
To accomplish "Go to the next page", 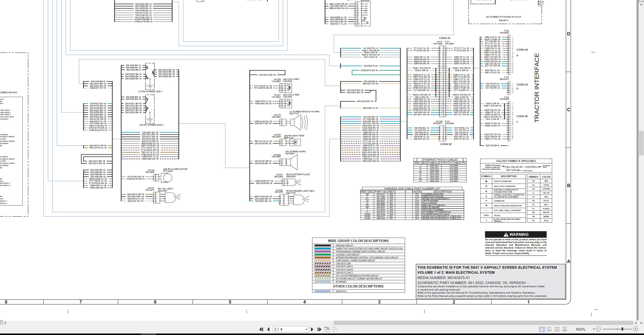I will tap(312, 329).
